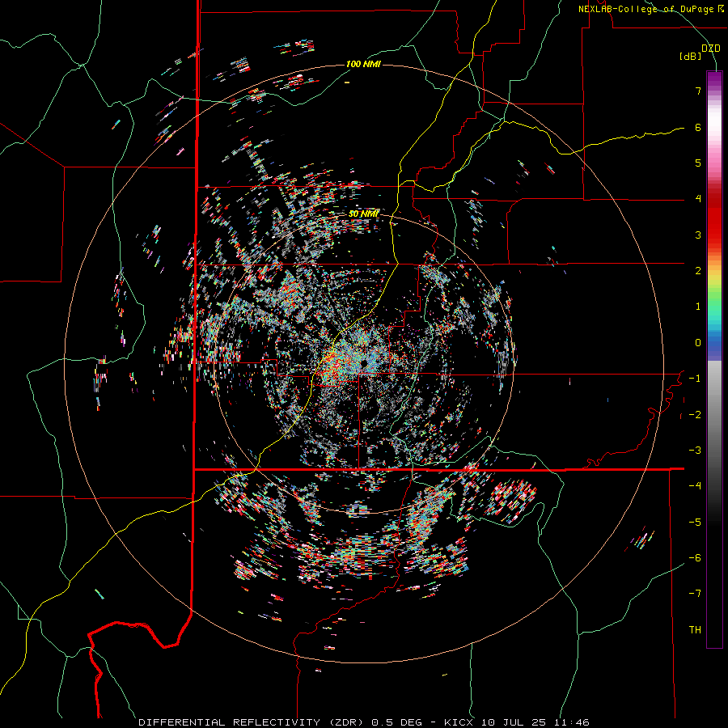The width and height of the screenshot is (728, 728).
Task: Click the 4 value on color scale
Action: (x=698, y=199)
